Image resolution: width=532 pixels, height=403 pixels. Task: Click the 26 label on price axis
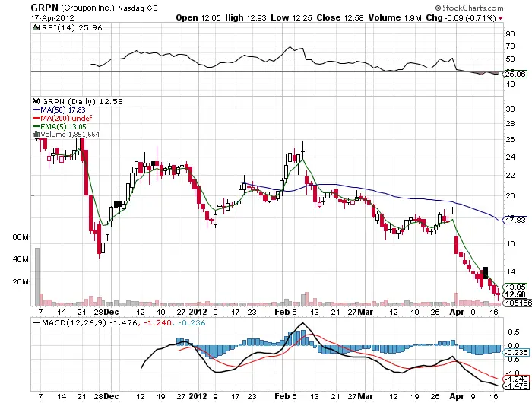coord(510,140)
